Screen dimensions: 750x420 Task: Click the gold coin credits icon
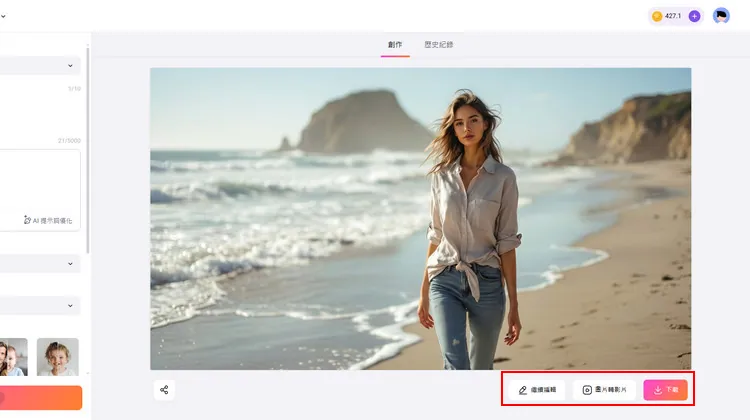(x=657, y=16)
